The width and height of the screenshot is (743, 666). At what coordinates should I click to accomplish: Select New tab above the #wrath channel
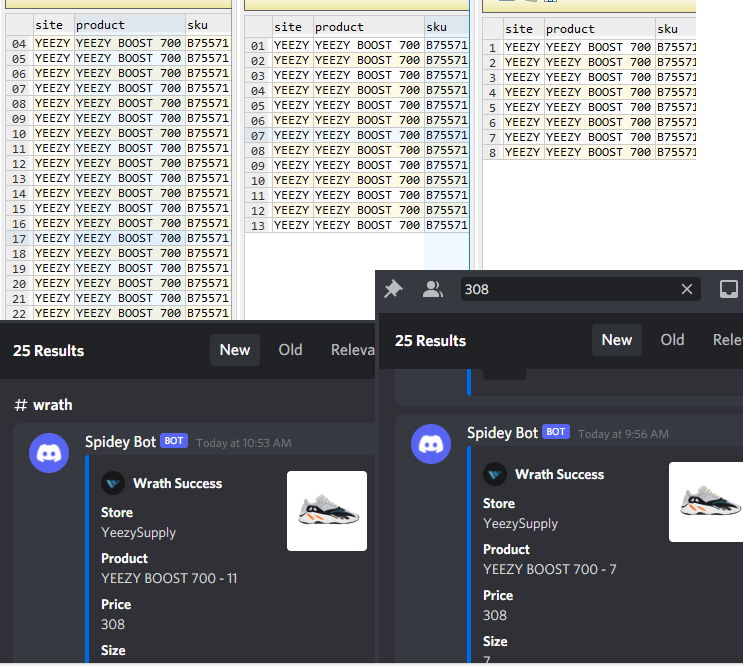point(235,350)
